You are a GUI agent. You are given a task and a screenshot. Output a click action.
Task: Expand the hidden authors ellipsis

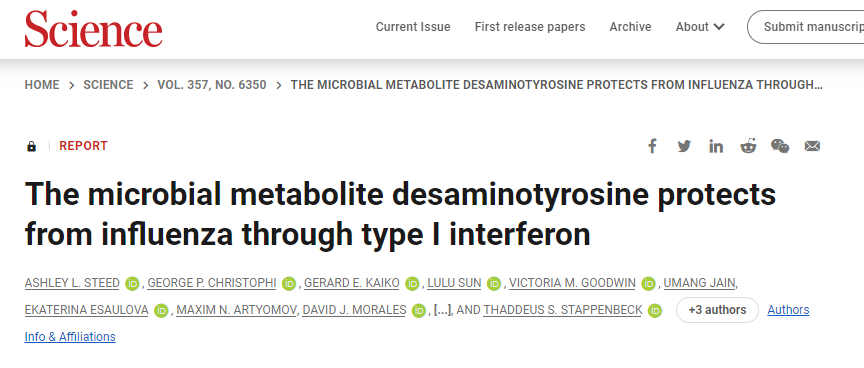[x=442, y=310]
